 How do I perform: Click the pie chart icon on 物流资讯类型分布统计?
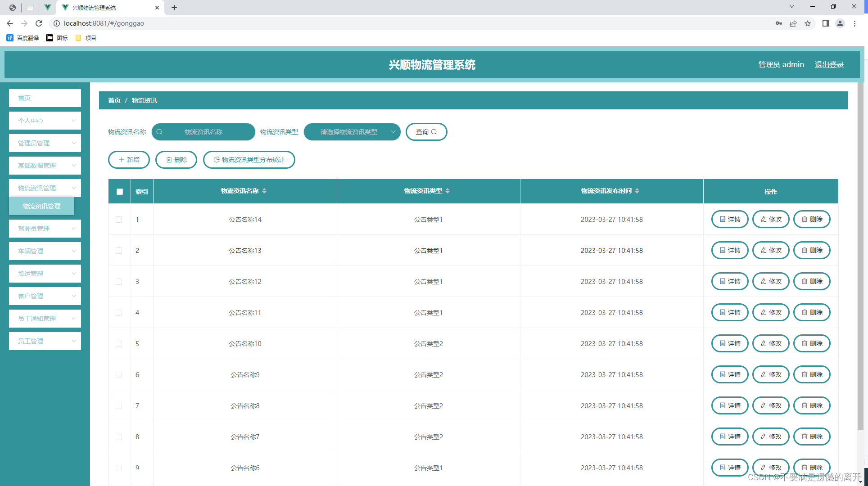coord(216,160)
